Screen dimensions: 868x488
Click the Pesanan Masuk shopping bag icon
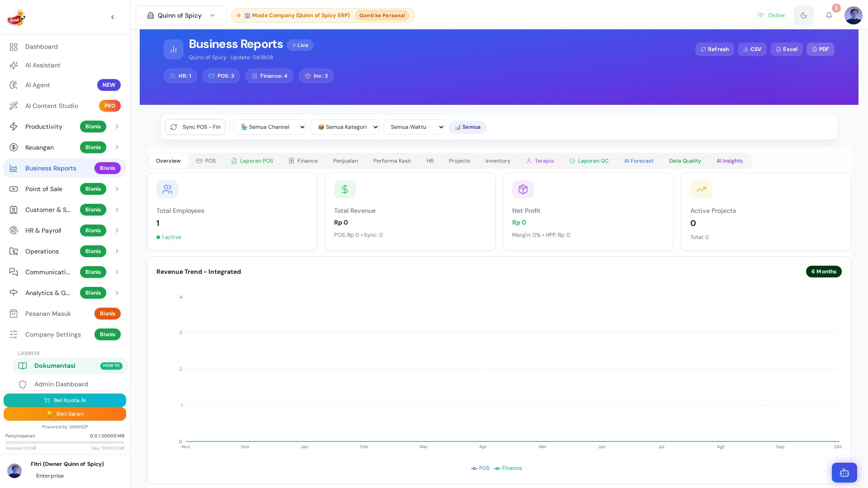click(x=14, y=314)
